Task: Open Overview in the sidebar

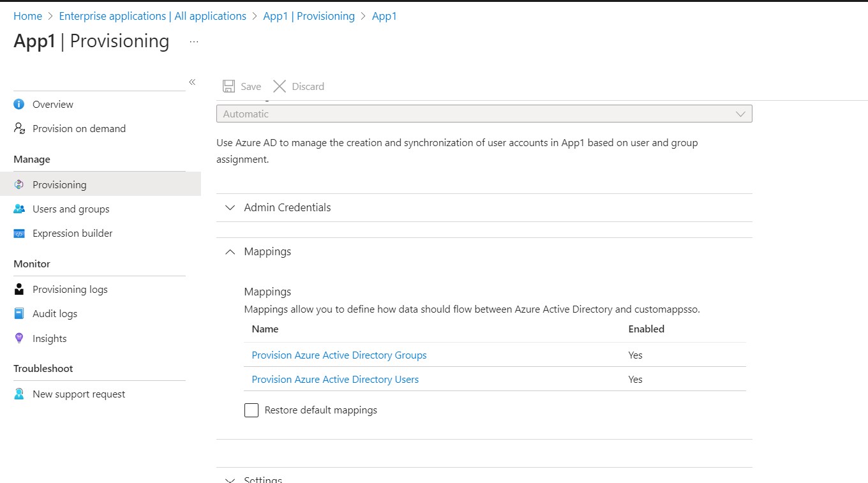Action: 53,104
